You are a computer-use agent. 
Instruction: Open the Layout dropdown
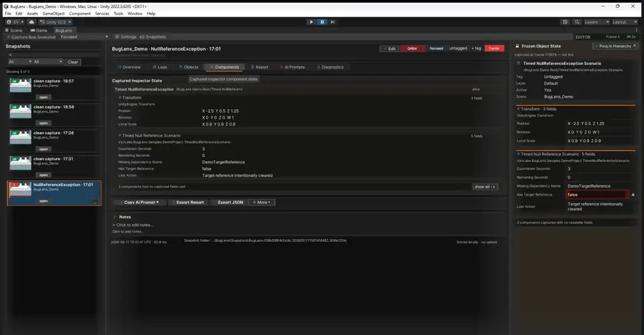click(625, 22)
